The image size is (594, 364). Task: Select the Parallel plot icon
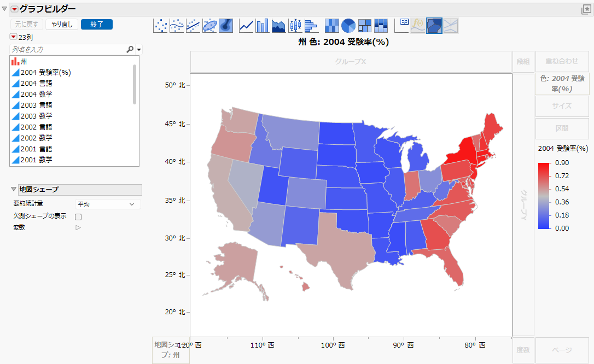[x=451, y=26]
